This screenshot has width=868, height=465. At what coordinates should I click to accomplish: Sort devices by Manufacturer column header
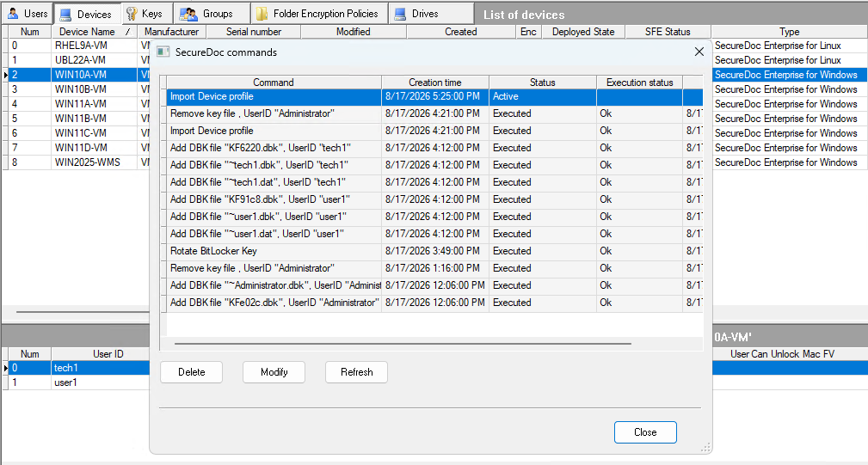point(171,32)
